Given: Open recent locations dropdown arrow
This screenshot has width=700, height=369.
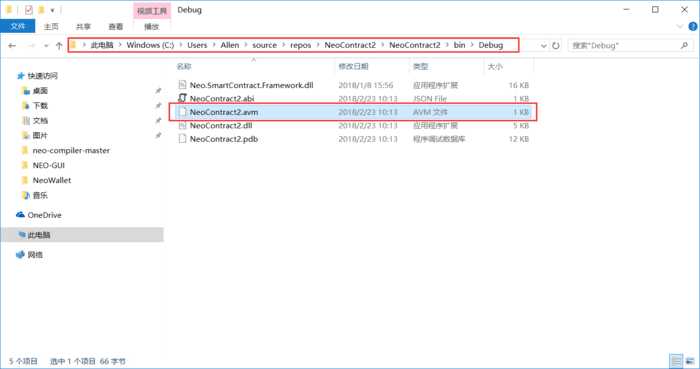Looking at the screenshot, I should click(46, 46).
